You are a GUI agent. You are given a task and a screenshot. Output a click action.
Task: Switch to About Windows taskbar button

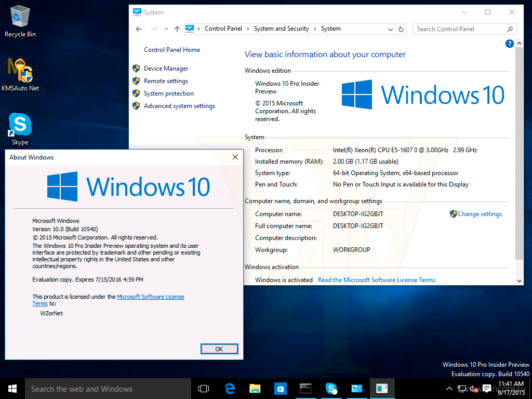point(382,389)
